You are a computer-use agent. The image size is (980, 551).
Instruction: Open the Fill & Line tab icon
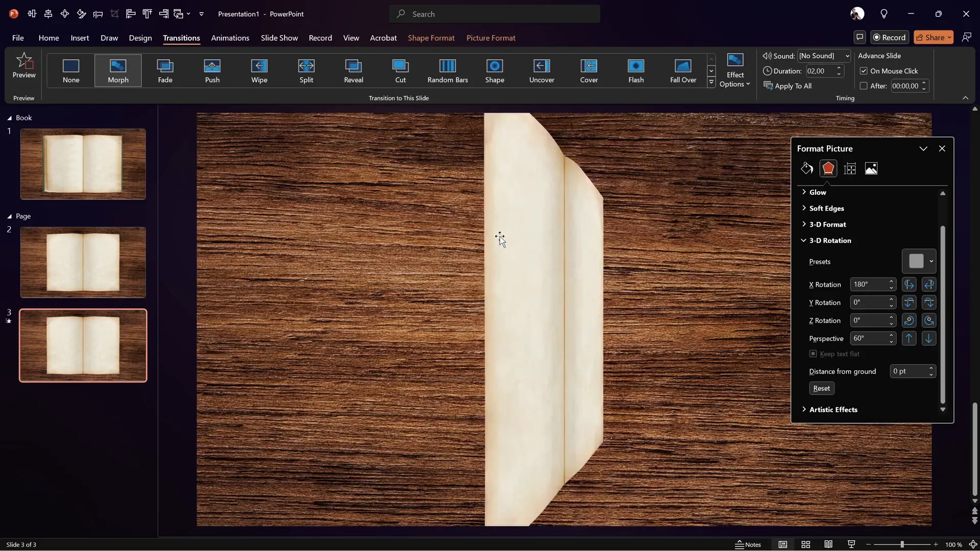807,168
